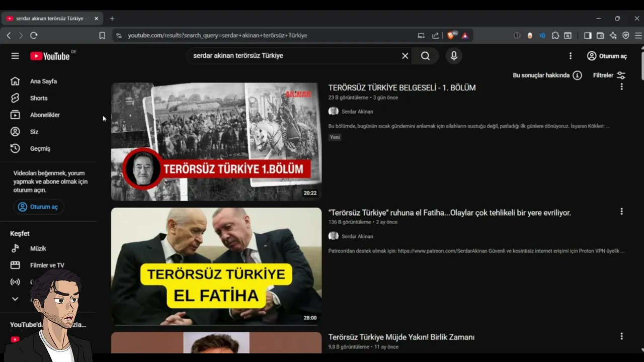Clear the search box with the X
Screen dimensions: 644x362
(x=405, y=56)
